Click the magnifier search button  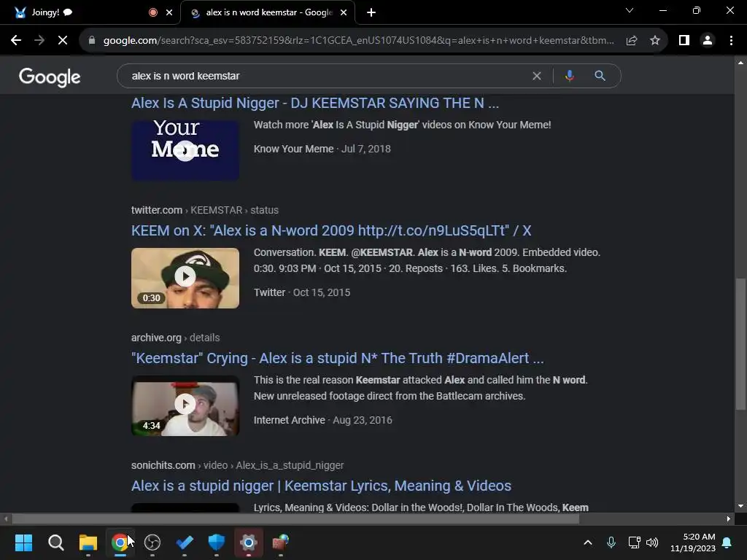tap(600, 76)
